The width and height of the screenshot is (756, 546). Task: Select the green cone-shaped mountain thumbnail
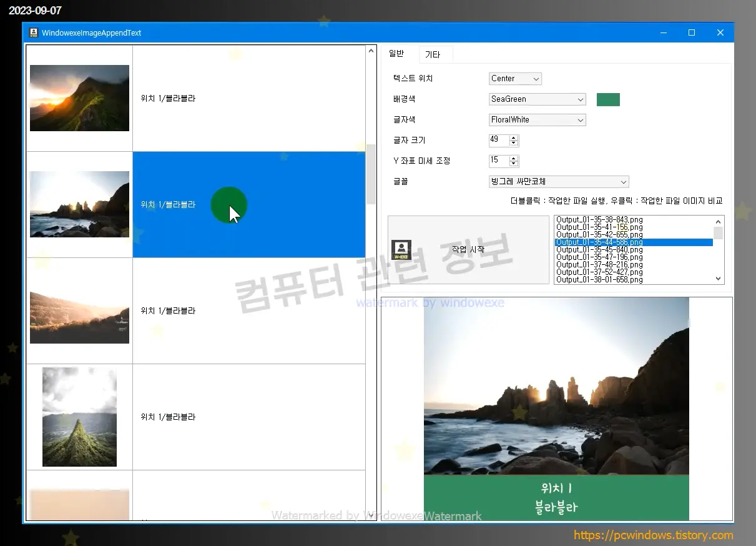coord(79,417)
